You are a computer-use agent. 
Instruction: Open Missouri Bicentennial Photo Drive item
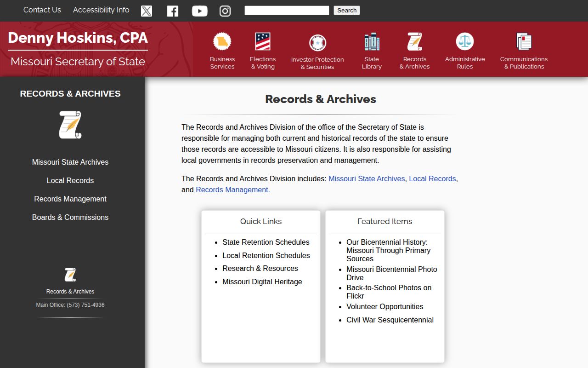(x=392, y=273)
